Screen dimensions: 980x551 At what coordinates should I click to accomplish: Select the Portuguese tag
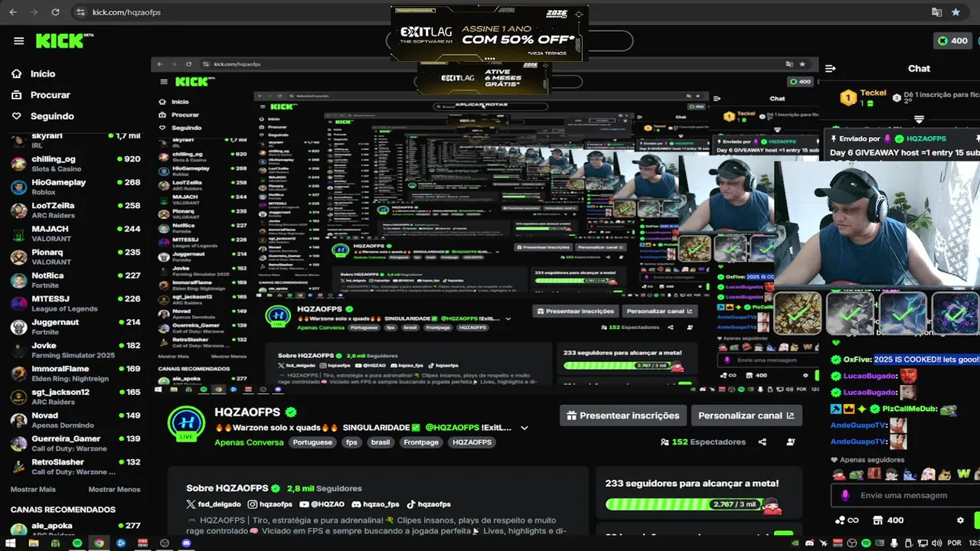(312, 442)
